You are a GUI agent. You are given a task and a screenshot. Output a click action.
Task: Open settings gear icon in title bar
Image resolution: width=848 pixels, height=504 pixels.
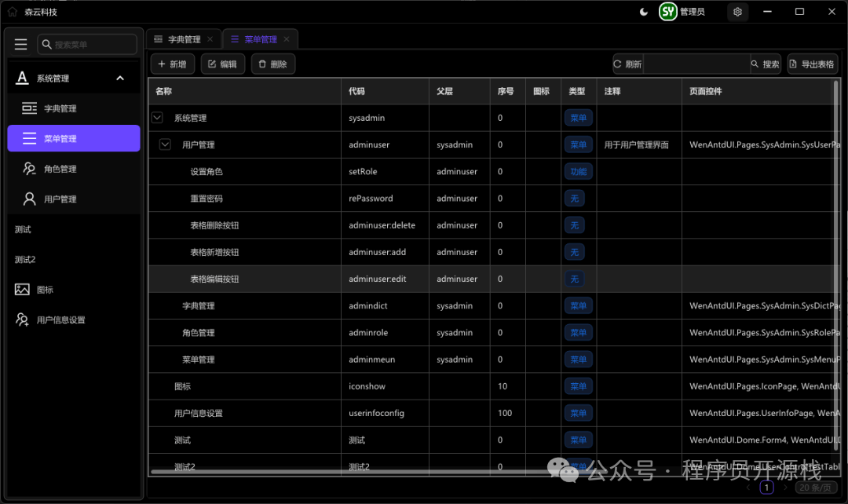point(737,12)
